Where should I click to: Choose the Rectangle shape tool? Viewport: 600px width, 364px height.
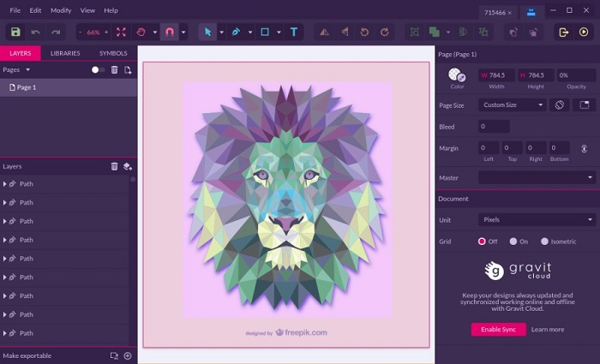[x=265, y=33]
